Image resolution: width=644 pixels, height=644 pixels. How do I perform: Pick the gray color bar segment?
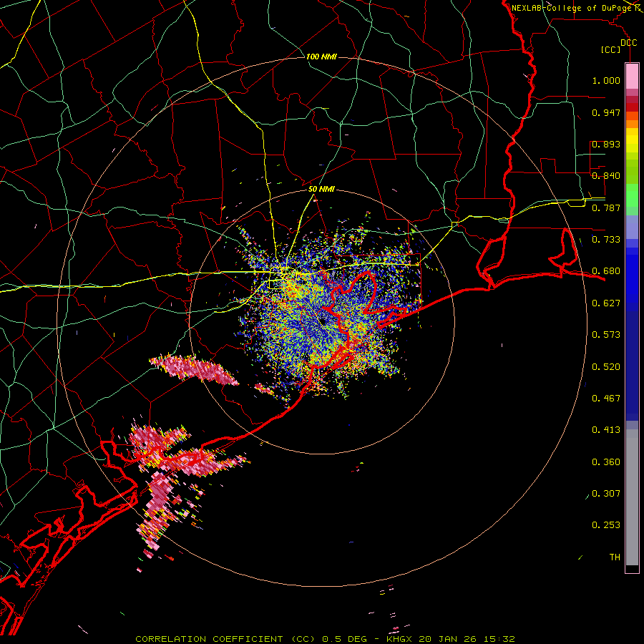(632, 497)
